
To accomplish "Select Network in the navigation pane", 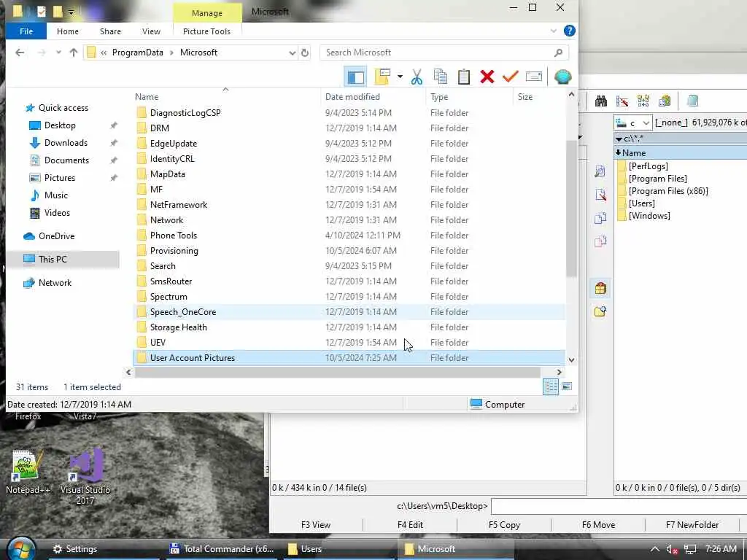I will 55,283.
